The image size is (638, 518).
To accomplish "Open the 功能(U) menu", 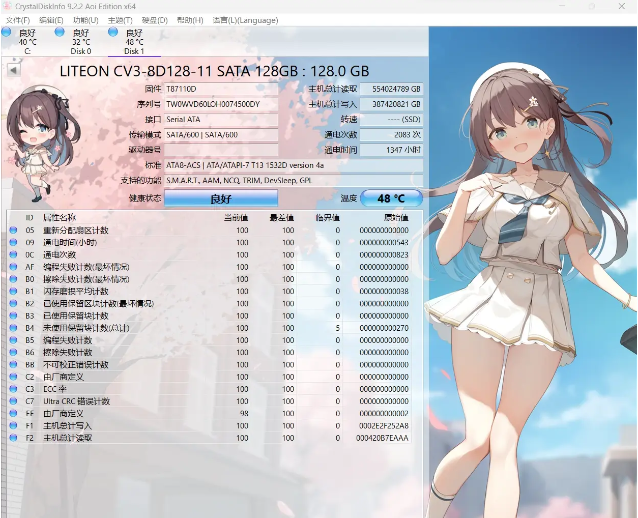I will point(86,19).
